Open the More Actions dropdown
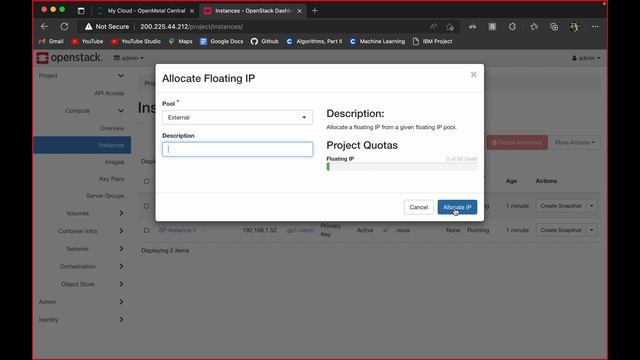The width and height of the screenshot is (640, 360). (575, 142)
